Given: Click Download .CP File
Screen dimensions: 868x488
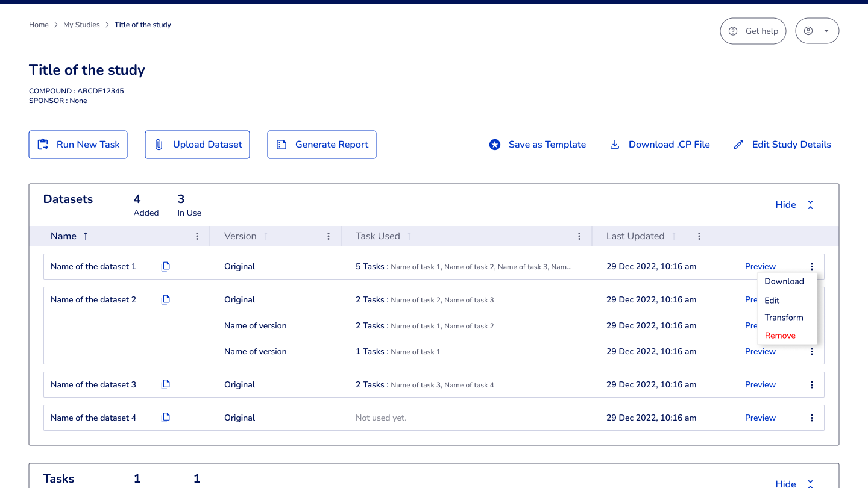Looking at the screenshot, I should 660,145.
